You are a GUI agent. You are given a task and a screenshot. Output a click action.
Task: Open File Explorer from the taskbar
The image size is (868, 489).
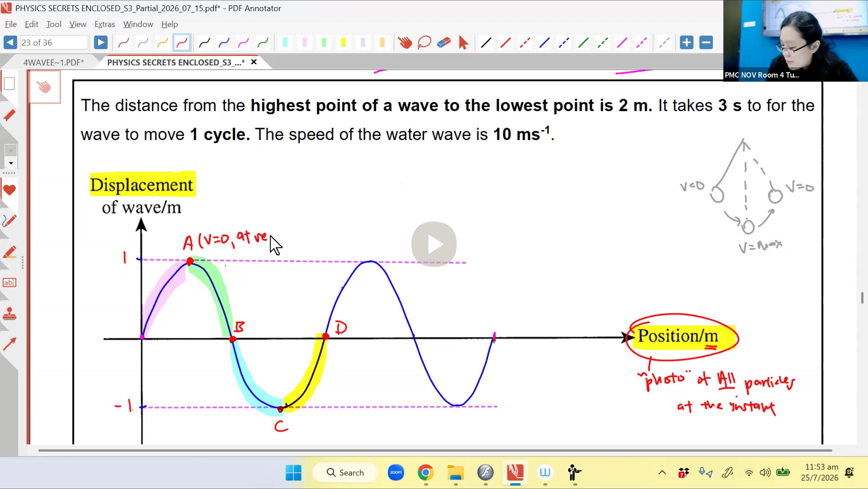click(456, 472)
